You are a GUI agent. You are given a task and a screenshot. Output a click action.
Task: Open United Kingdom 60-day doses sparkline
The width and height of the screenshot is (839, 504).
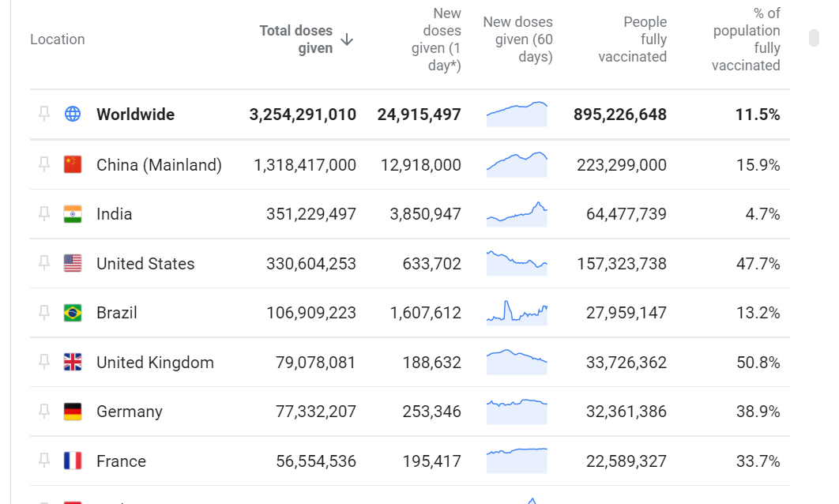[x=517, y=363]
